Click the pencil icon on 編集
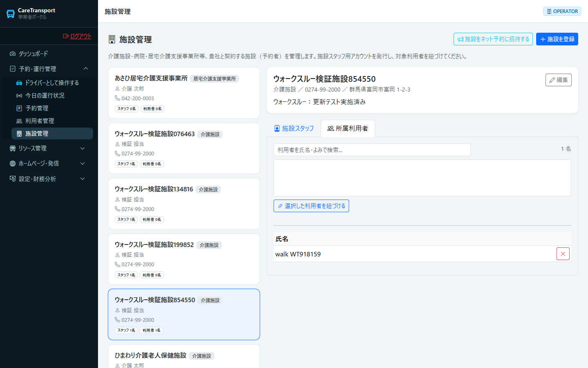Viewport: 588px width, 368px height. click(552, 80)
